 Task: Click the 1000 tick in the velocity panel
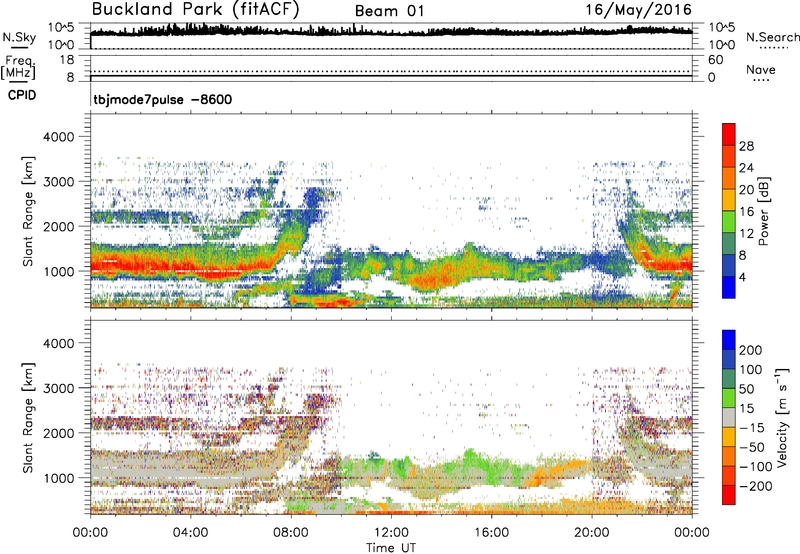58,478
